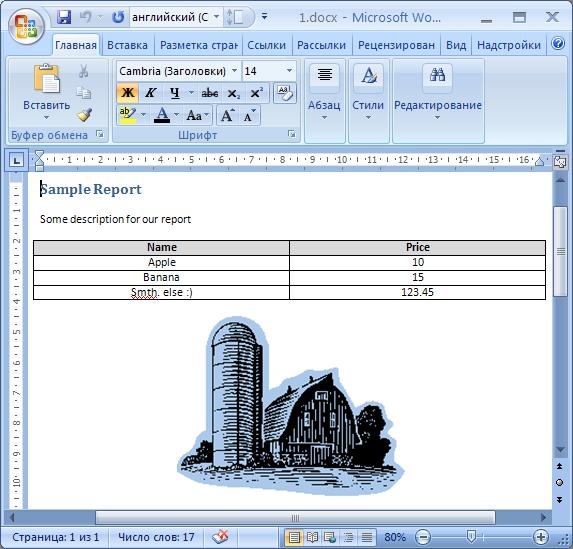Open the Надстройки tab
This screenshot has height=549, width=573.
509,45
